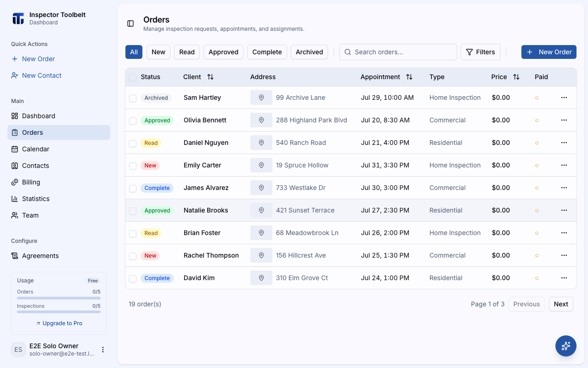Check the box for Sam Hartley order

pos(133,98)
